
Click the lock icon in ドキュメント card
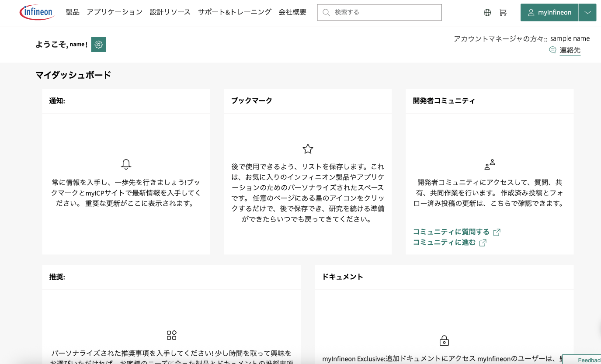(x=444, y=340)
